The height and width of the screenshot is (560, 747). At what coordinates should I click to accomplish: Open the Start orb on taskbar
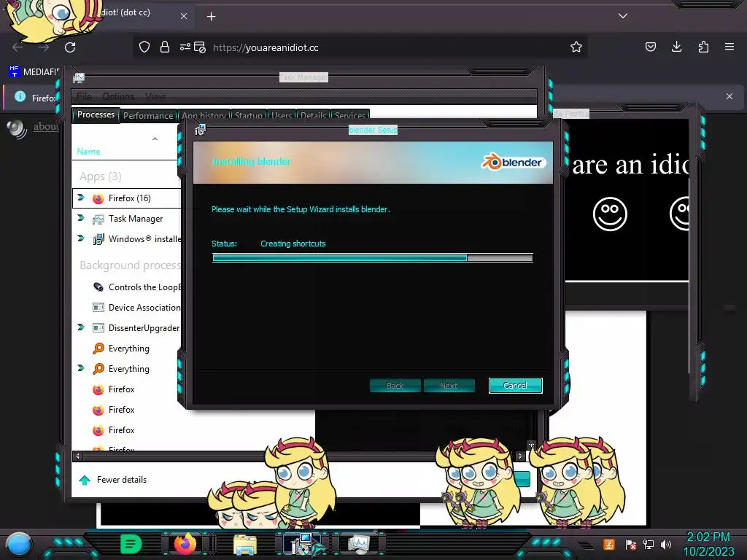click(19, 544)
